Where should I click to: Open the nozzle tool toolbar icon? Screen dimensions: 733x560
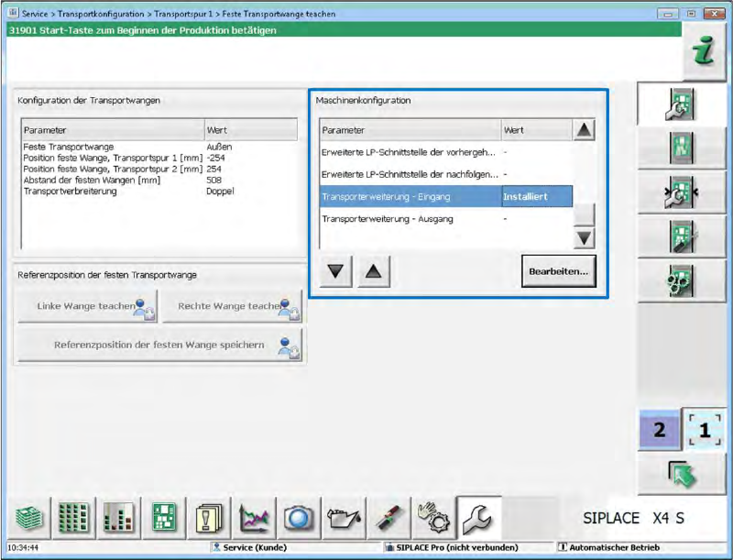coord(388,518)
